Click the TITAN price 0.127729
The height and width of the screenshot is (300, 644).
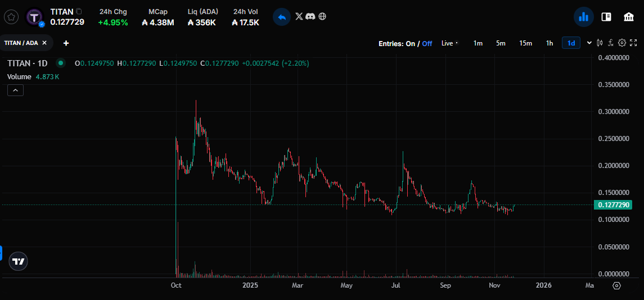click(x=67, y=22)
